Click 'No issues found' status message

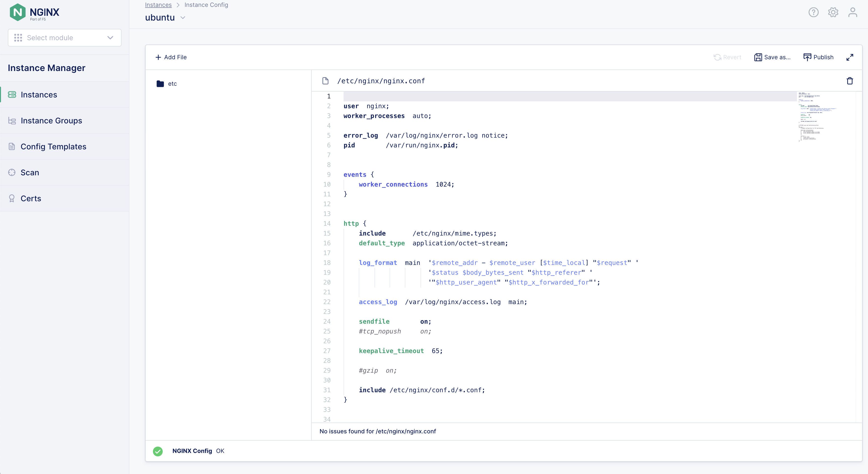tap(377, 431)
